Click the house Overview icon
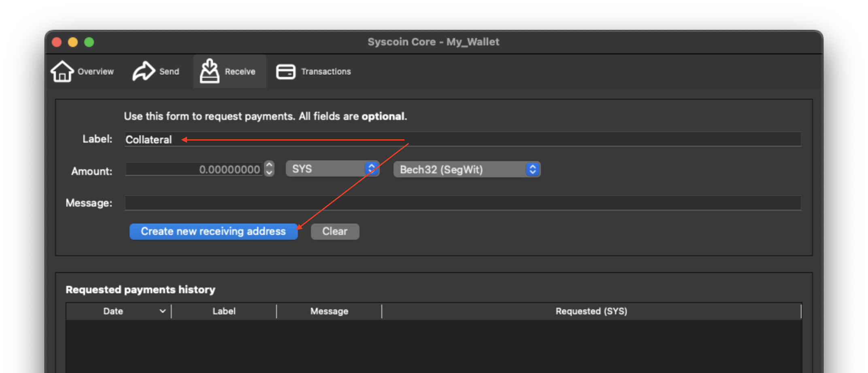Viewport: 868px width, 373px height. [x=62, y=71]
